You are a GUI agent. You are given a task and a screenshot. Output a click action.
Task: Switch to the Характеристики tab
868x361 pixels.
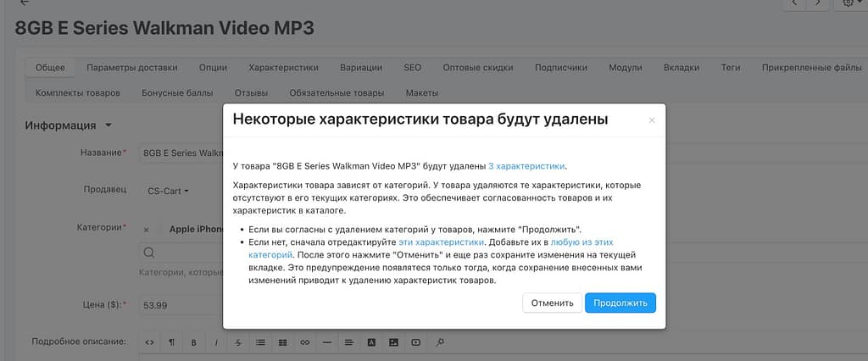pyautogui.click(x=283, y=68)
